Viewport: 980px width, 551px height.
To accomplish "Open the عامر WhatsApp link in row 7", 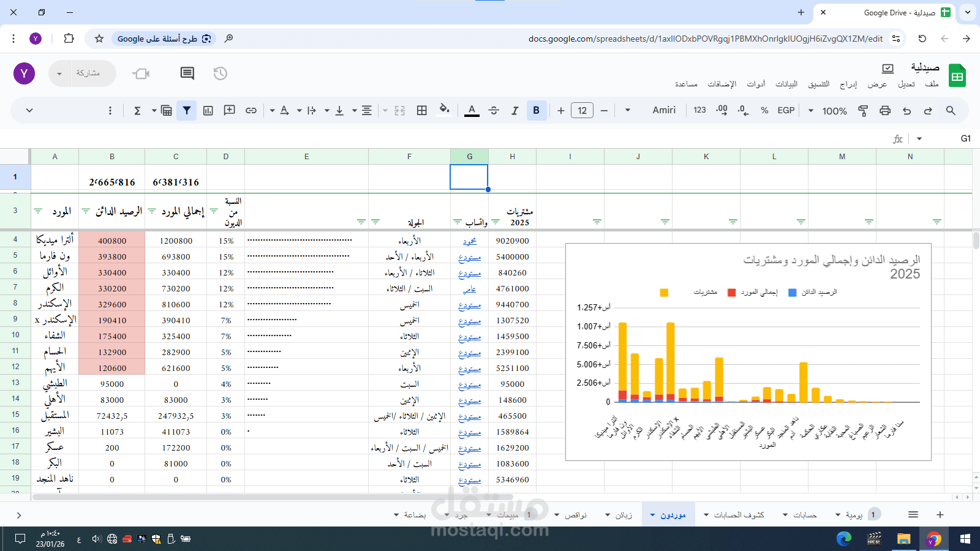I will point(470,289).
